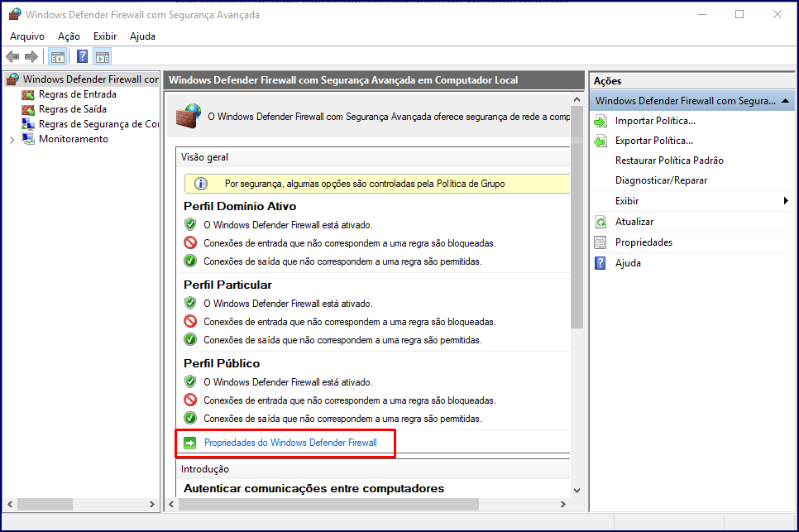Click 'Perfil Particular' heading text
Viewport: 799px width, 532px height.
(x=227, y=285)
